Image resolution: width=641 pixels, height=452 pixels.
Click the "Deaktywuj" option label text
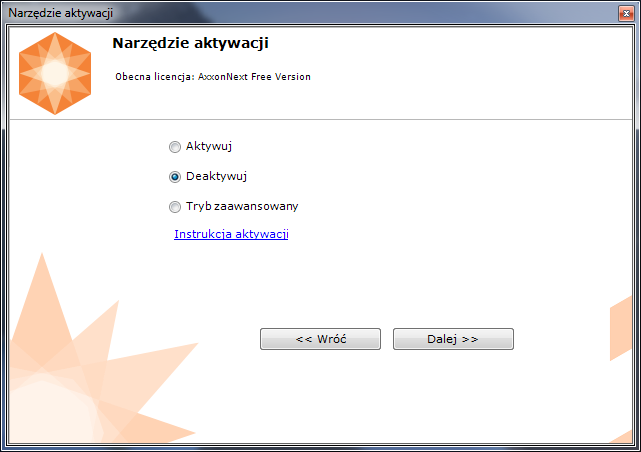pos(216,176)
